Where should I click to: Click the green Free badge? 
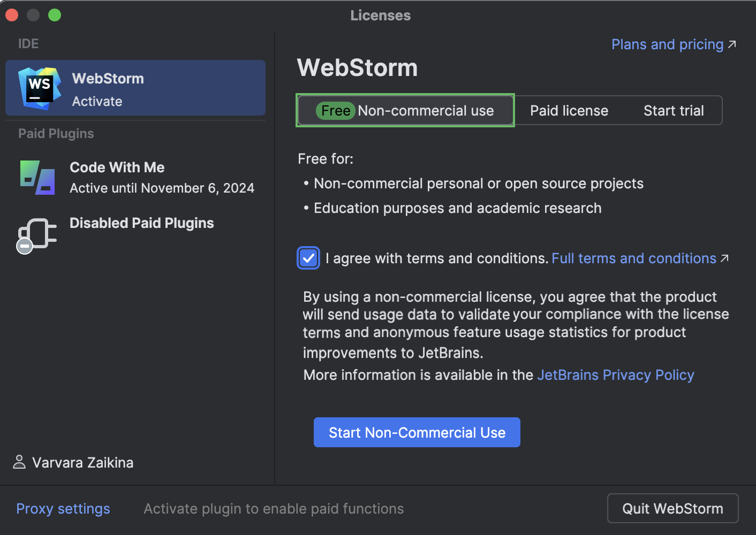[x=335, y=110]
